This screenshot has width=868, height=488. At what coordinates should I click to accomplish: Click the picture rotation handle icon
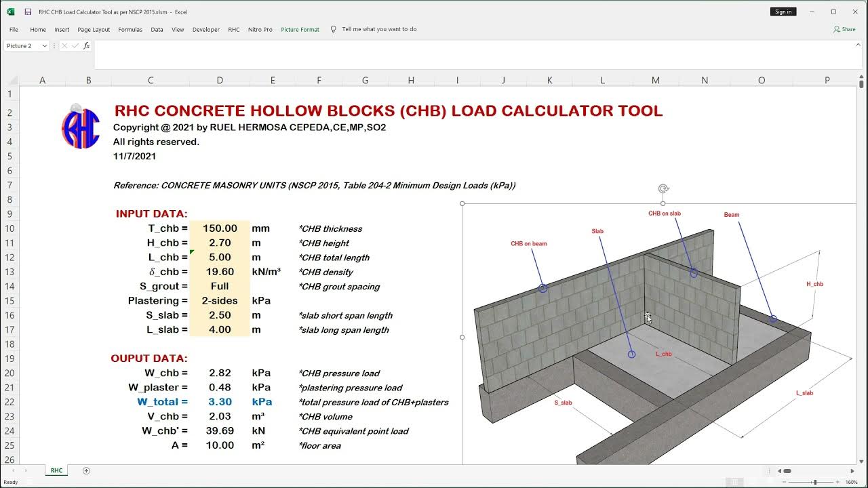pyautogui.click(x=663, y=189)
